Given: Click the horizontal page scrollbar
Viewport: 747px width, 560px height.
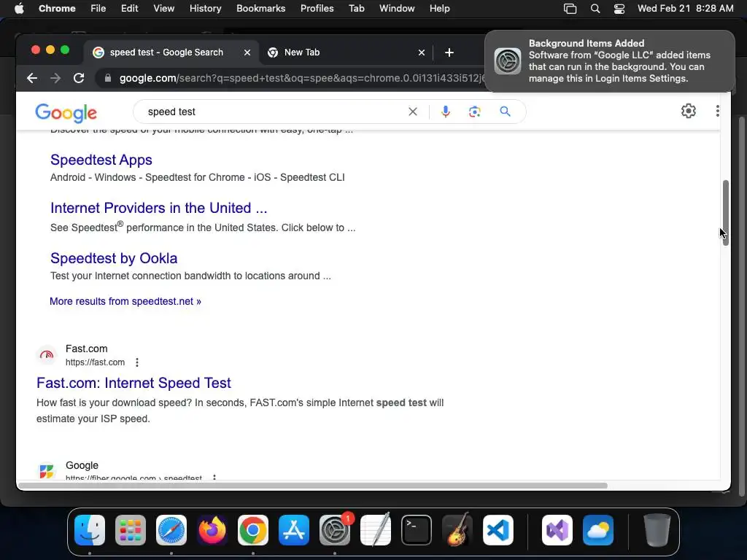Looking at the screenshot, I should coord(312,486).
